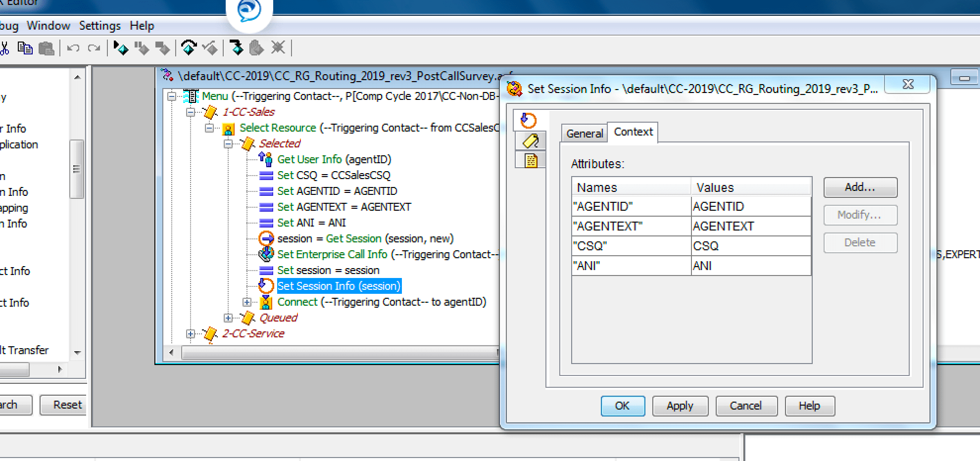Click Add to create a new attribute
The height and width of the screenshot is (461, 980).
click(x=860, y=187)
